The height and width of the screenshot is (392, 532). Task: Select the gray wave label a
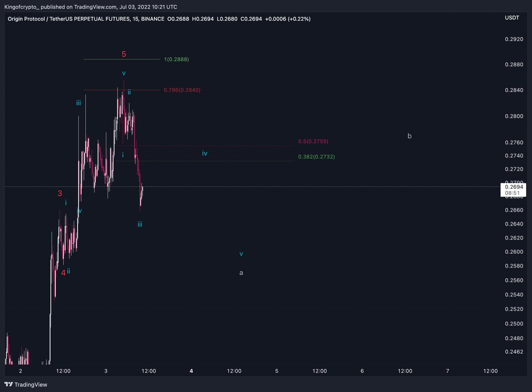(241, 273)
